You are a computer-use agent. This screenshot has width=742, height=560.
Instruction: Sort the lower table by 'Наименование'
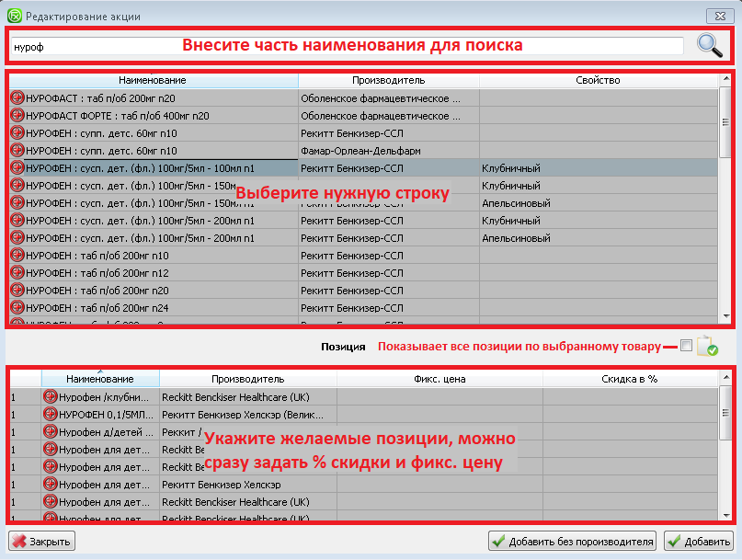click(x=100, y=379)
